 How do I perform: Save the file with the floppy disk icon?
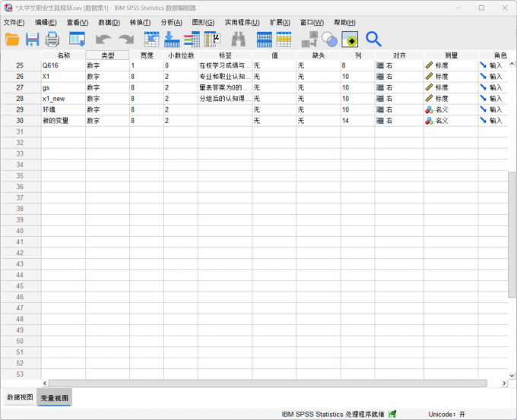33,39
